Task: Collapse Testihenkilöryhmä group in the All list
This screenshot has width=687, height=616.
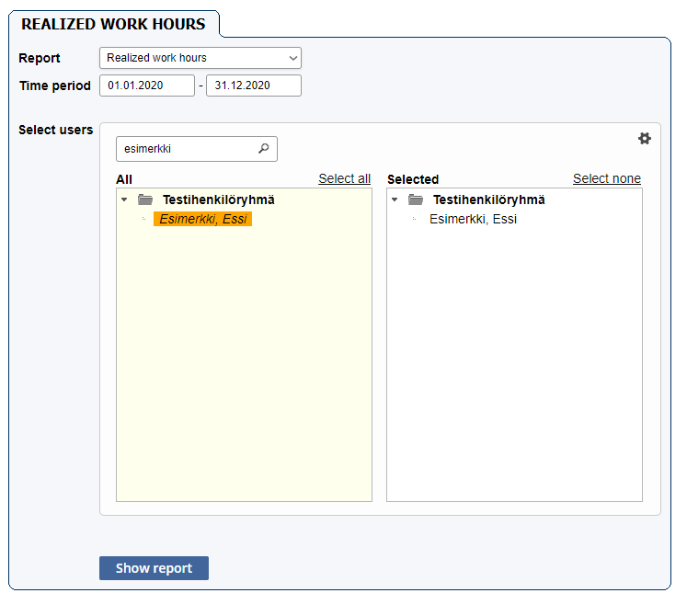Action: (x=124, y=200)
